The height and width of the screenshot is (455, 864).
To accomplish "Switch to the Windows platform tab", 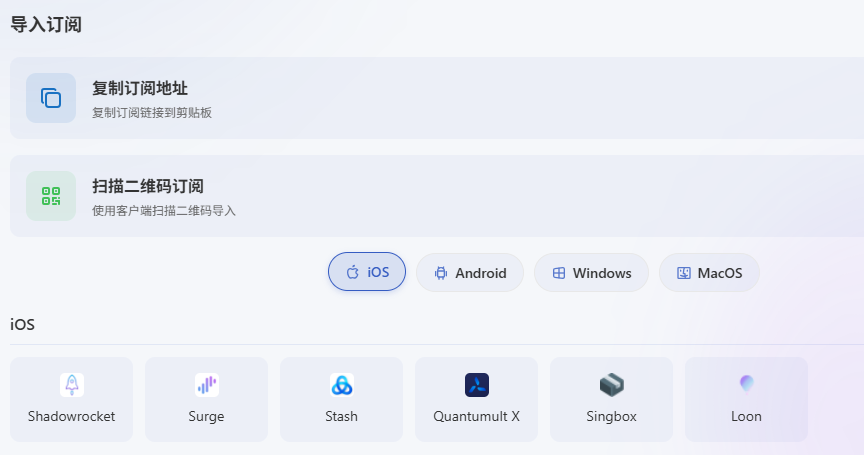I will (591, 273).
